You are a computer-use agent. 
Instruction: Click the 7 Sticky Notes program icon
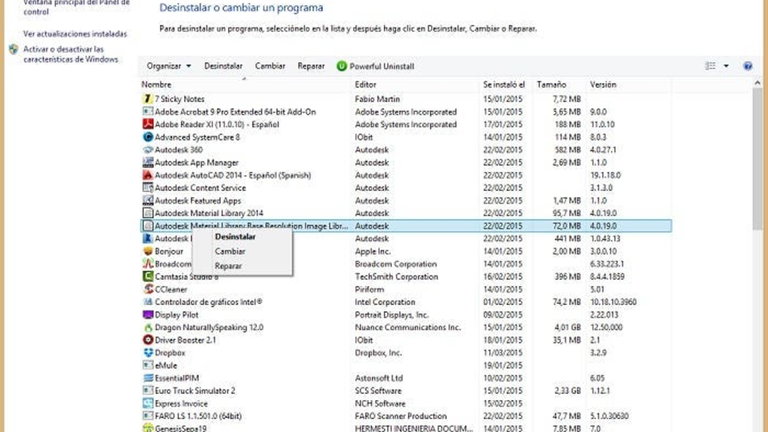(x=147, y=99)
